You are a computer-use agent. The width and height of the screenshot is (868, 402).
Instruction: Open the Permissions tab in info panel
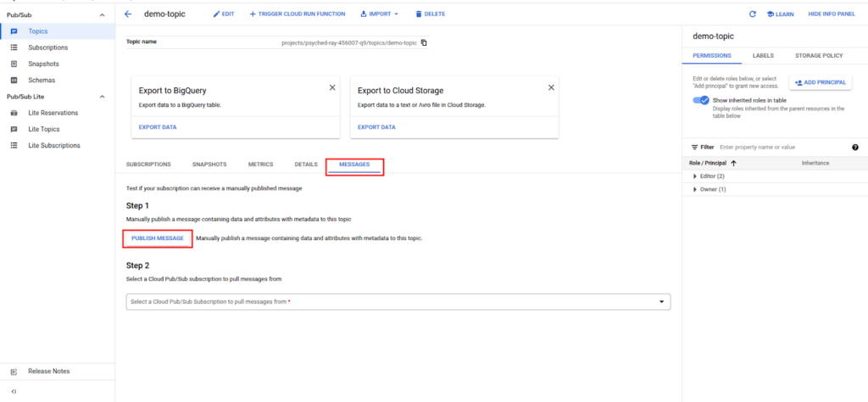[x=712, y=56]
